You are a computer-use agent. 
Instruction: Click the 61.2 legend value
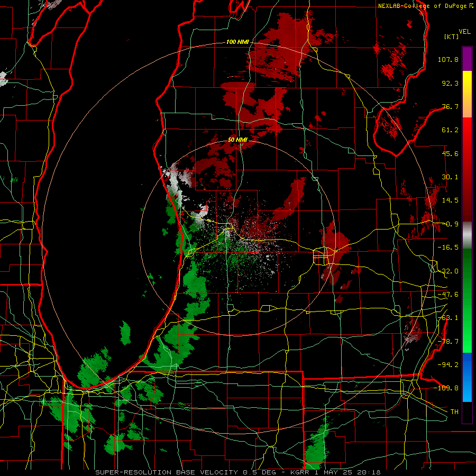click(x=450, y=130)
